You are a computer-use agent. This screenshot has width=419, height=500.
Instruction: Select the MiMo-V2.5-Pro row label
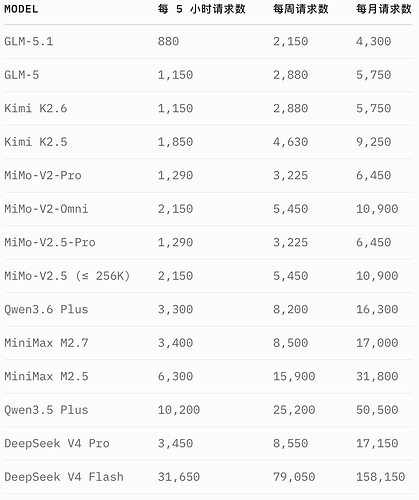(50, 242)
